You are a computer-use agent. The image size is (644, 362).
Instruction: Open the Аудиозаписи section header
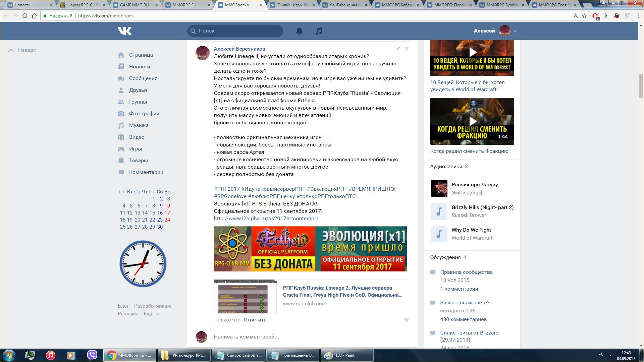(x=446, y=167)
